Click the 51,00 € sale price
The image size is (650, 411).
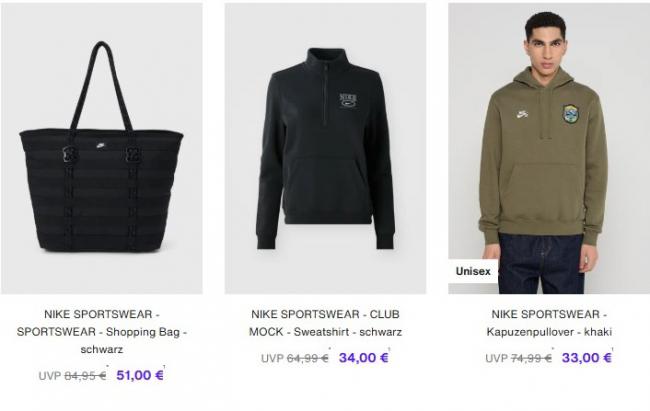(140, 375)
